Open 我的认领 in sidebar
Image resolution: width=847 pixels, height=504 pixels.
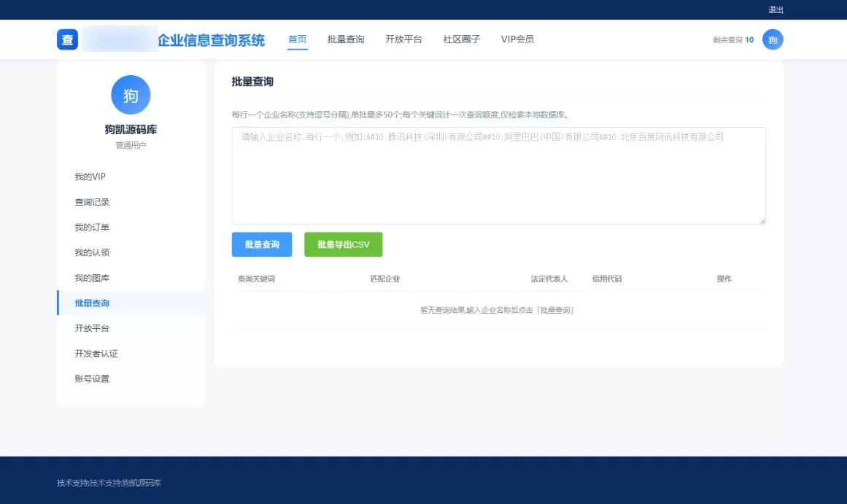coord(131,252)
